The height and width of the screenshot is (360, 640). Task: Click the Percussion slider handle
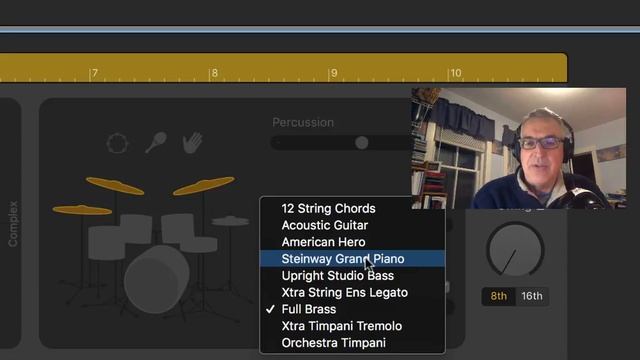pyautogui.click(x=361, y=142)
